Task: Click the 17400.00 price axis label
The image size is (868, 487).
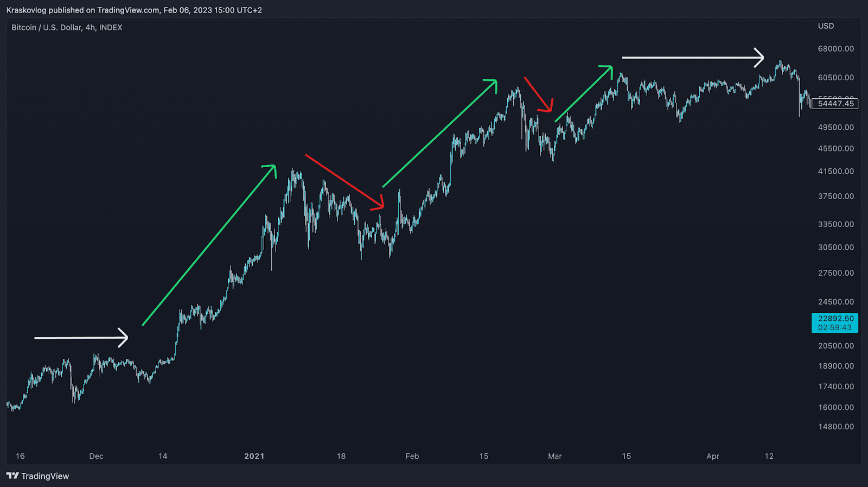Action: 835,387
